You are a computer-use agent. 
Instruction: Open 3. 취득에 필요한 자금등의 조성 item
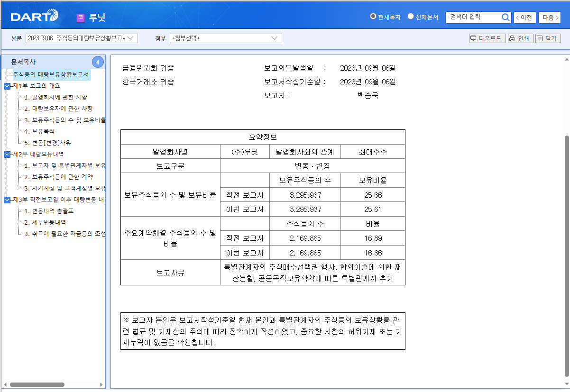tap(64, 234)
